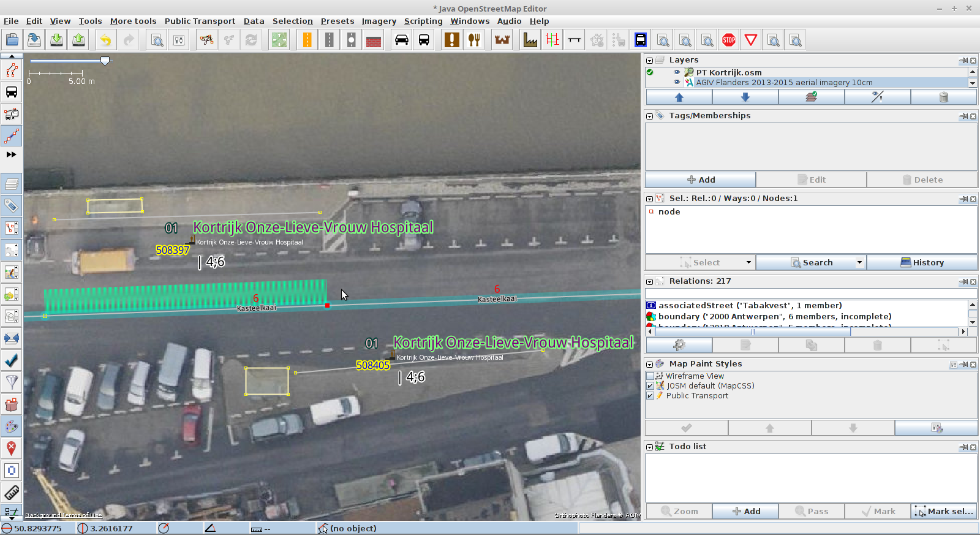Delete layer using trash icon
980x535 pixels.
pos(943,97)
